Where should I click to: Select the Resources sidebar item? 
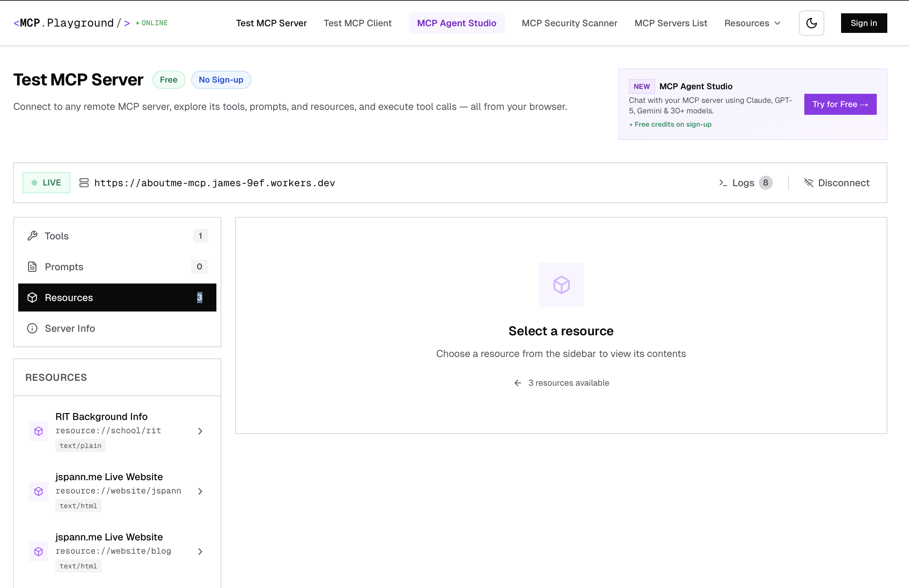[117, 297]
